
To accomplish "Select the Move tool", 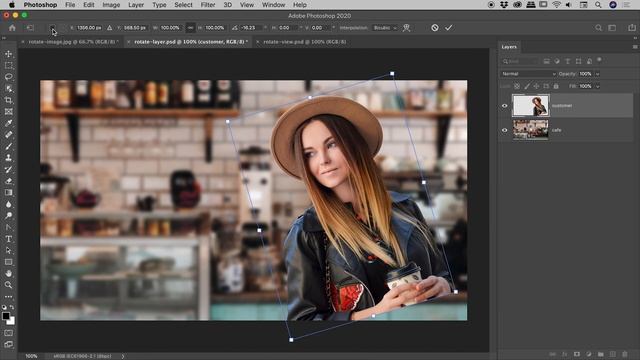I will [8, 54].
